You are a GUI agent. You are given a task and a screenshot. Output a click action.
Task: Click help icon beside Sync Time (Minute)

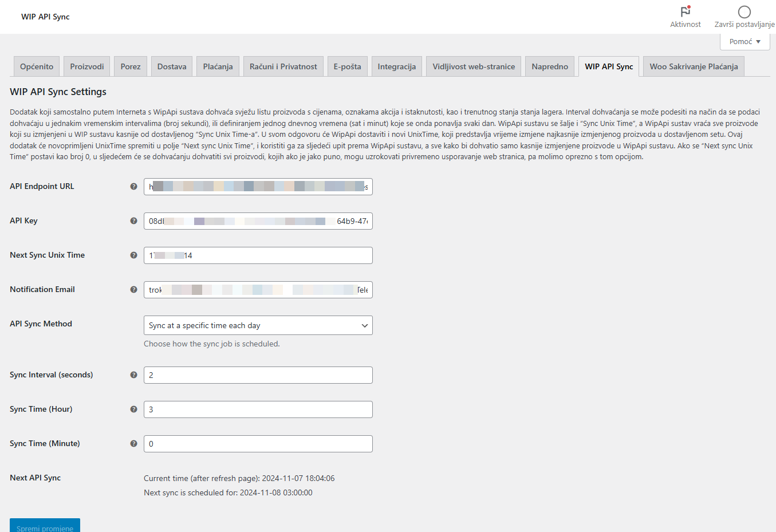pos(133,444)
